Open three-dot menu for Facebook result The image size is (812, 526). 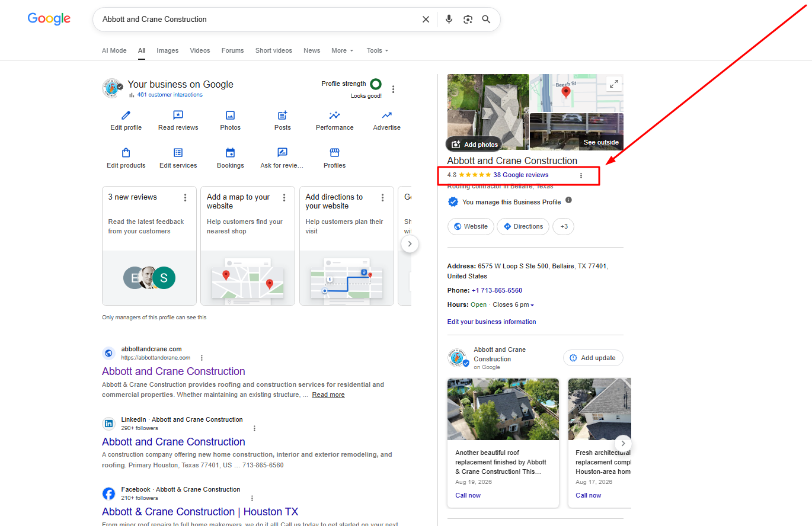(252, 498)
